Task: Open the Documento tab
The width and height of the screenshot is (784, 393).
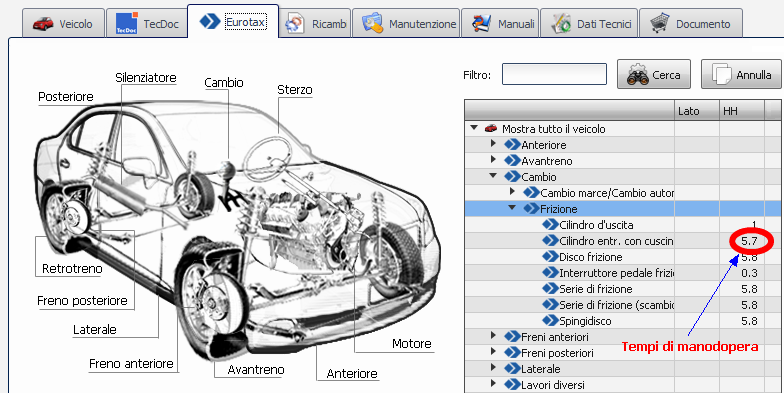Action: 690,23
